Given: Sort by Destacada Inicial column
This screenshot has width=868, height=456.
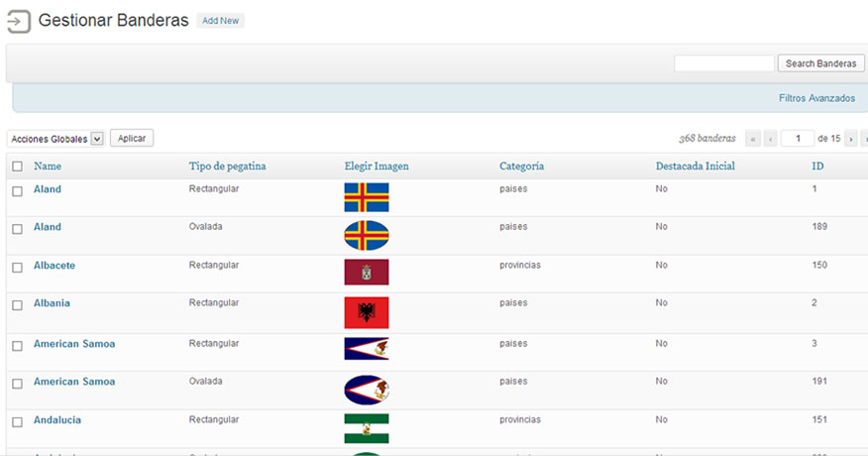Looking at the screenshot, I should click(x=696, y=166).
